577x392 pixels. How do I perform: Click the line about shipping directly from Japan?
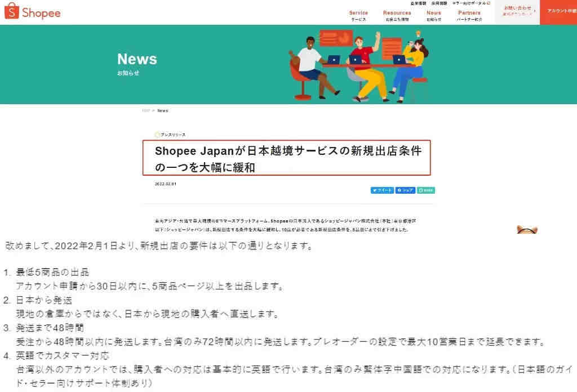(x=147, y=314)
